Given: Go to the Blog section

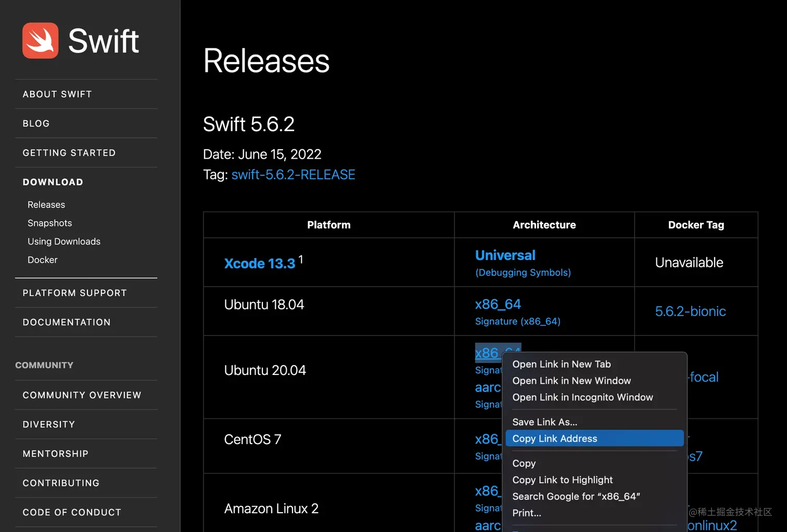Looking at the screenshot, I should point(36,123).
